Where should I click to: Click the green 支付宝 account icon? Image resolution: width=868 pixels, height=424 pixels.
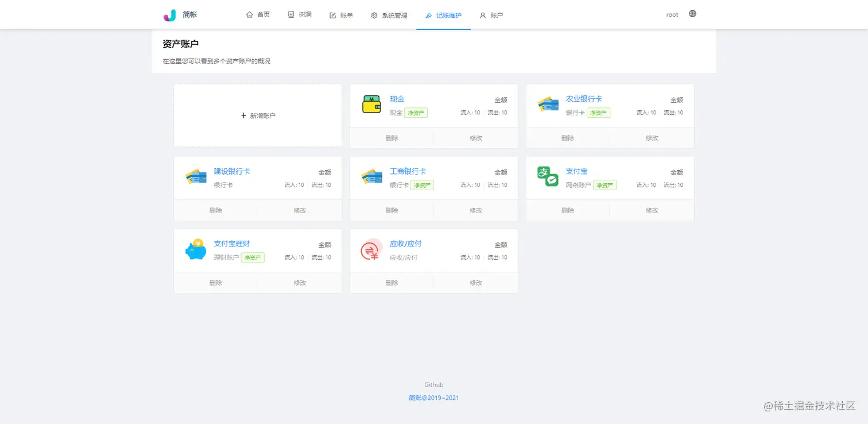548,176
